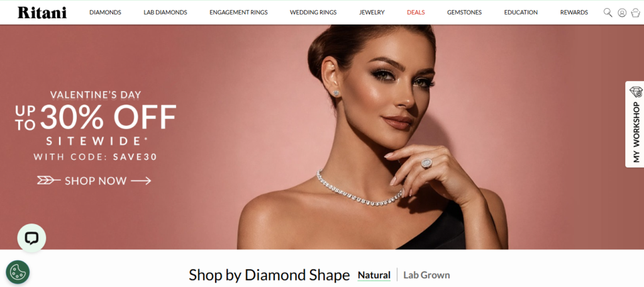This screenshot has width=644, height=287.
Task: Switch to Natural diamond shapes
Action: pyautogui.click(x=374, y=275)
